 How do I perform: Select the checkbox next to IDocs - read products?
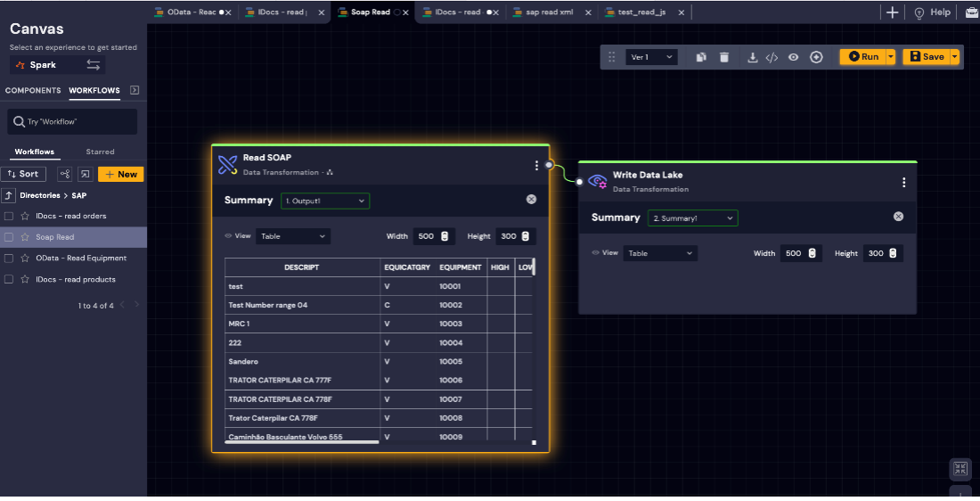9,280
